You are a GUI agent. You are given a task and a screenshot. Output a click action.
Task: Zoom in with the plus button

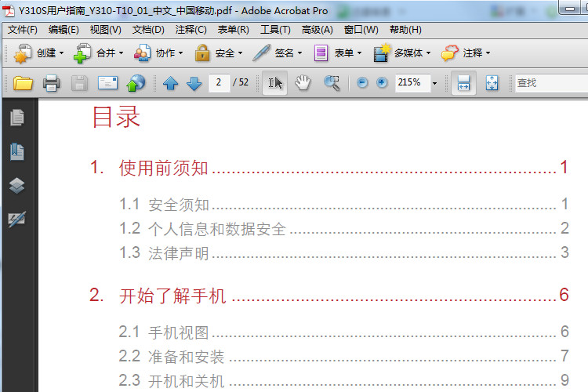pyautogui.click(x=382, y=82)
